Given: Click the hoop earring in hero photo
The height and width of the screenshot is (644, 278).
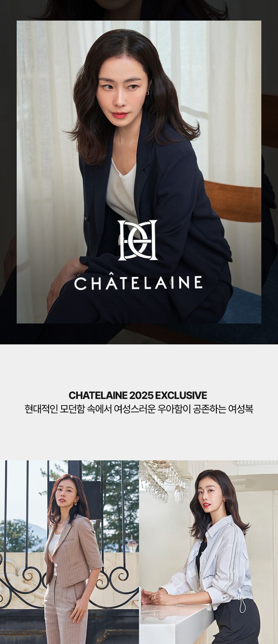Looking at the screenshot, I should 148,93.
